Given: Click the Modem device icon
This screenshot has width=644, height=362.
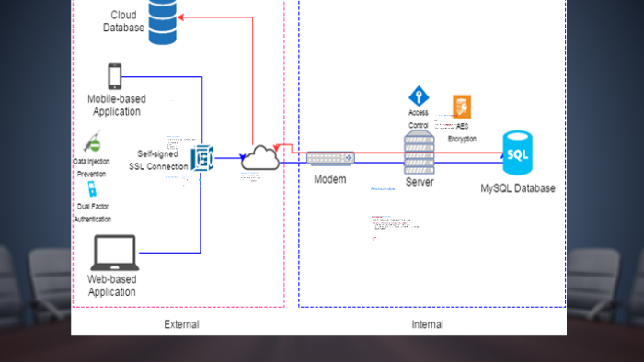Looking at the screenshot, I should coord(330,158).
